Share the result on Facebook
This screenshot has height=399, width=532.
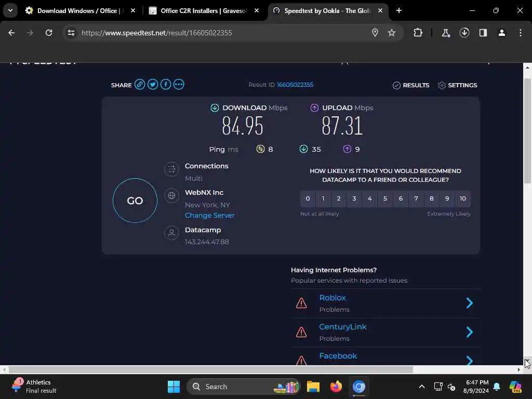click(166, 85)
